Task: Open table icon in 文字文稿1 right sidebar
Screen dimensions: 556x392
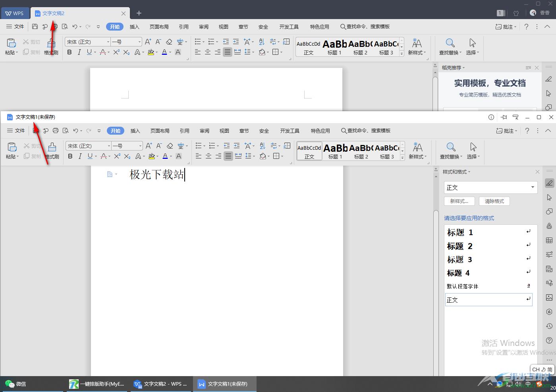Action: 549,240
